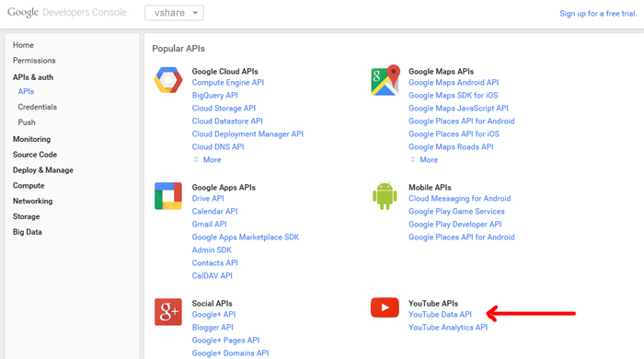644x359 pixels.
Task: Open Credentials in sidebar
Action: [x=38, y=107]
